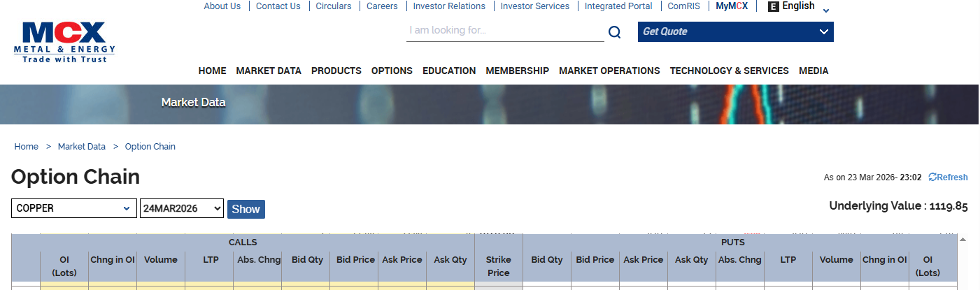The image size is (980, 290).
Task: Click the Home breadcrumb link
Action: coord(27,147)
